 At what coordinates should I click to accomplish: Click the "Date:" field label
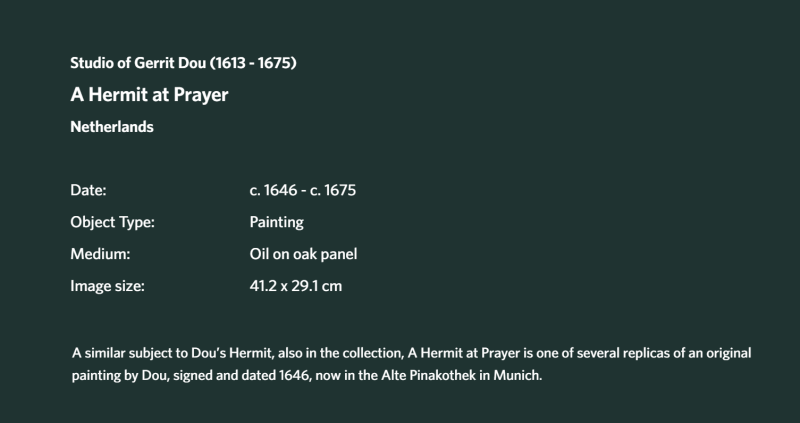(88, 190)
